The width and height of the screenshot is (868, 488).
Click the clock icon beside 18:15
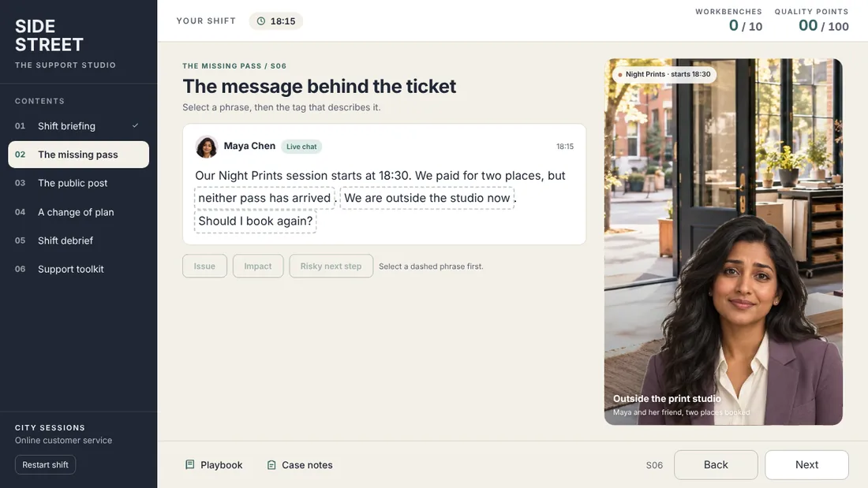(x=260, y=21)
